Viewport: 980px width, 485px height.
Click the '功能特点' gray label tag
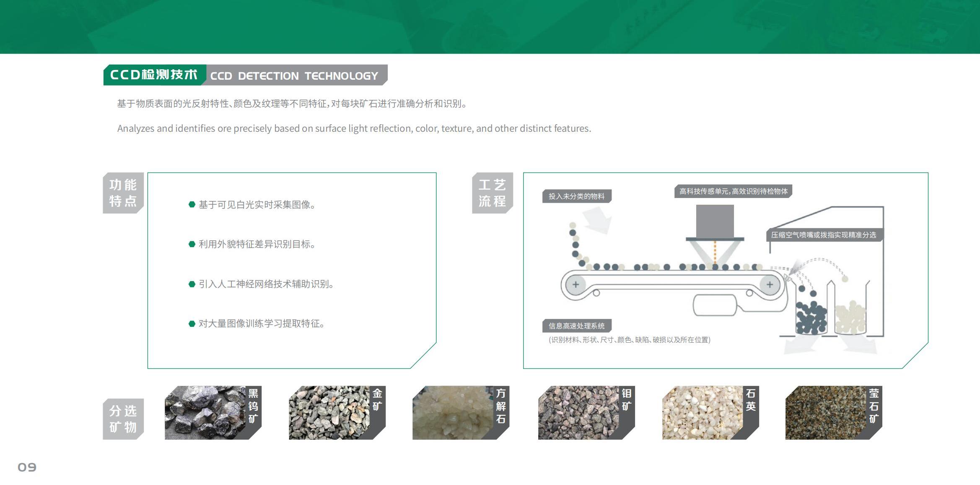coord(123,193)
